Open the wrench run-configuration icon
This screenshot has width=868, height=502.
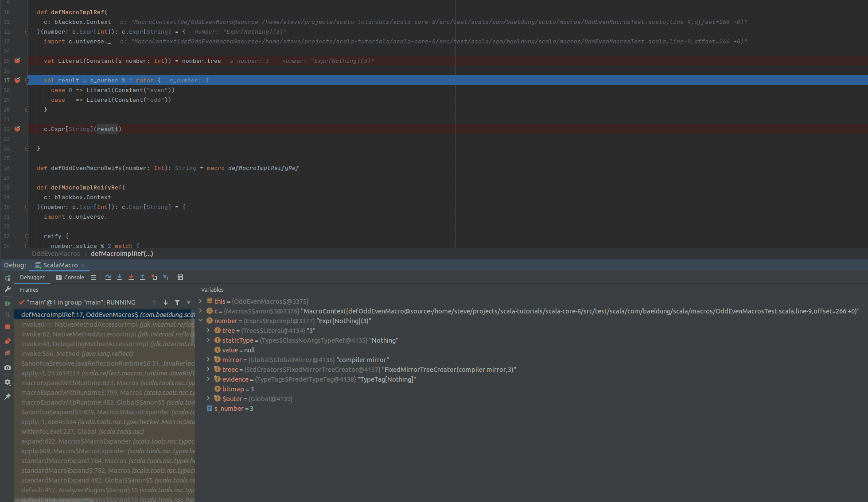tap(8, 289)
